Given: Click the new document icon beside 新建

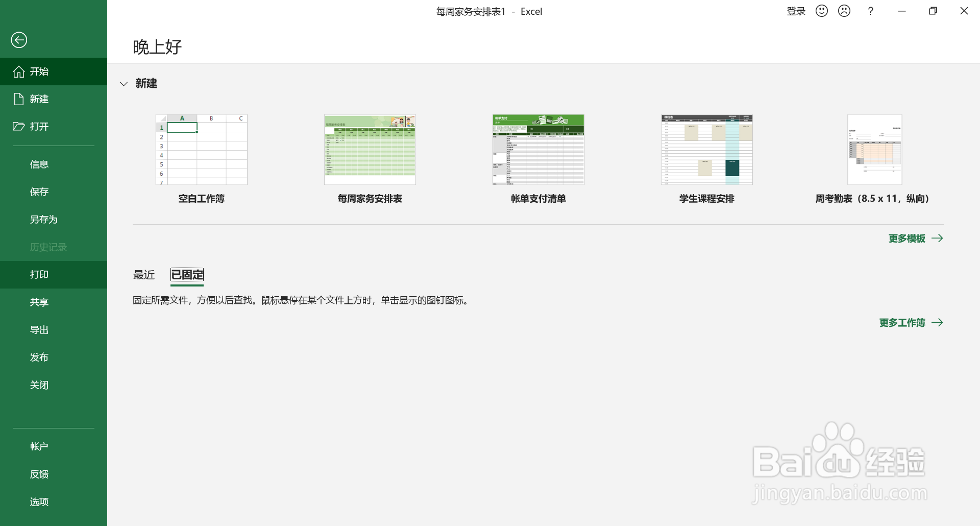Looking at the screenshot, I should [x=19, y=99].
